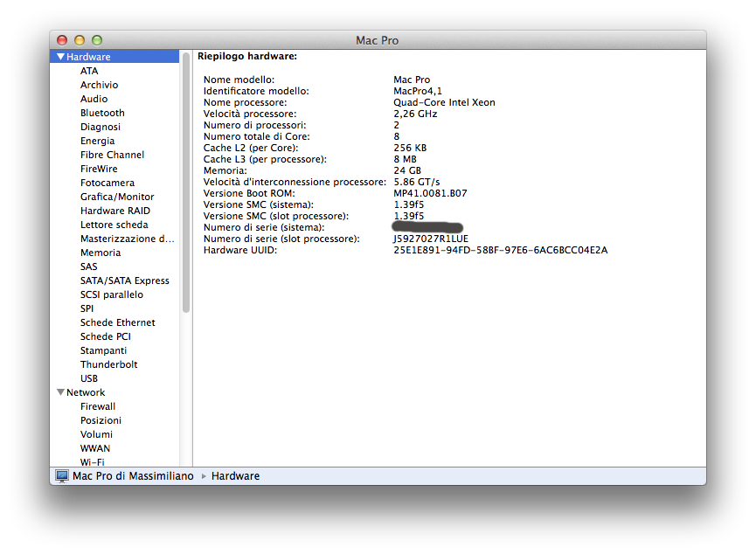Select Network category in sidebar
Screen dimensions: 756x554
(x=86, y=392)
